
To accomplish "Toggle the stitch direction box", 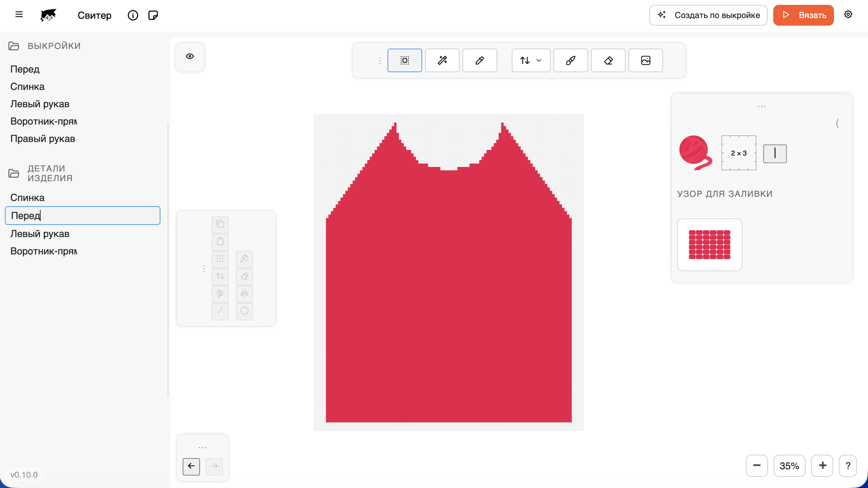I will 775,153.
